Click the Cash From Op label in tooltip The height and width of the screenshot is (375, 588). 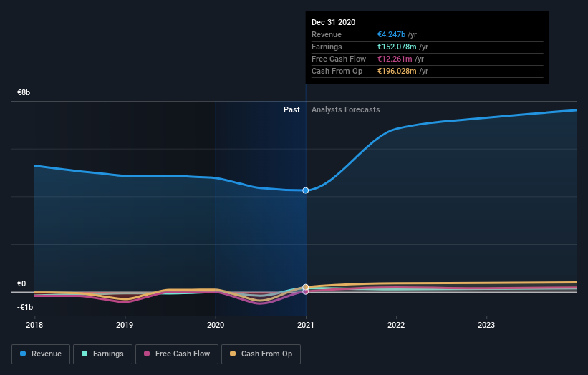point(337,71)
